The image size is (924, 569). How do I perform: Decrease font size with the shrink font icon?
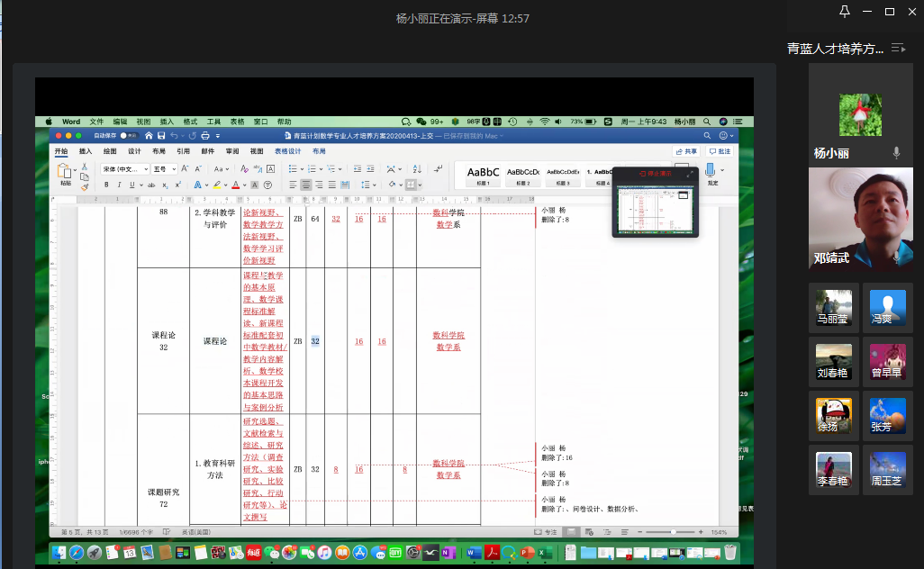(199, 169)
